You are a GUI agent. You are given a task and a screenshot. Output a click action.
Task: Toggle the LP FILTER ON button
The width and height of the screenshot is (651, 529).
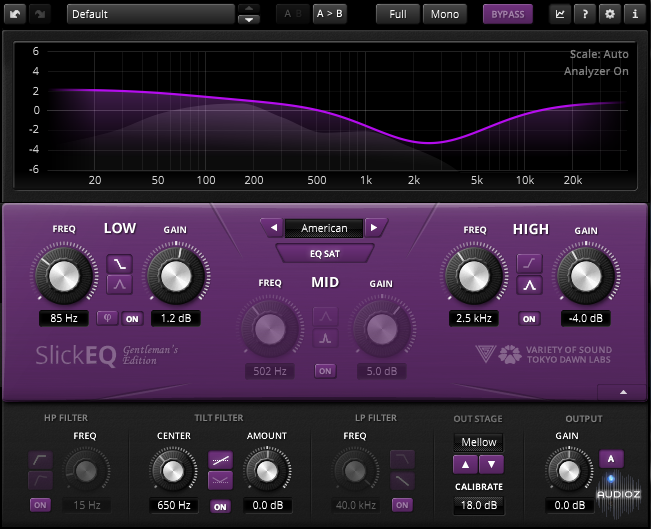(402, 505)
